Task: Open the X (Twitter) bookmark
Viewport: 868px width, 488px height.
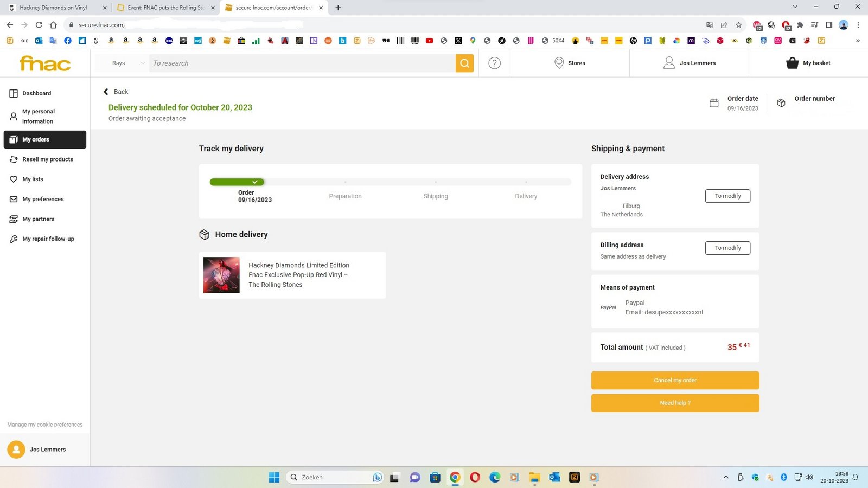Action: (x=458, y=41)
